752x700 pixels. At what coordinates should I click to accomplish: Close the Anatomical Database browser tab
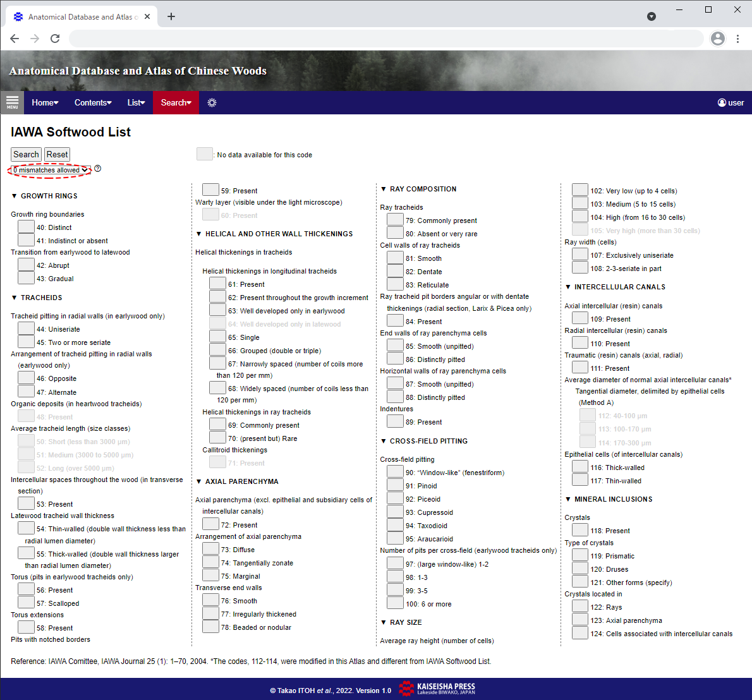147,17
